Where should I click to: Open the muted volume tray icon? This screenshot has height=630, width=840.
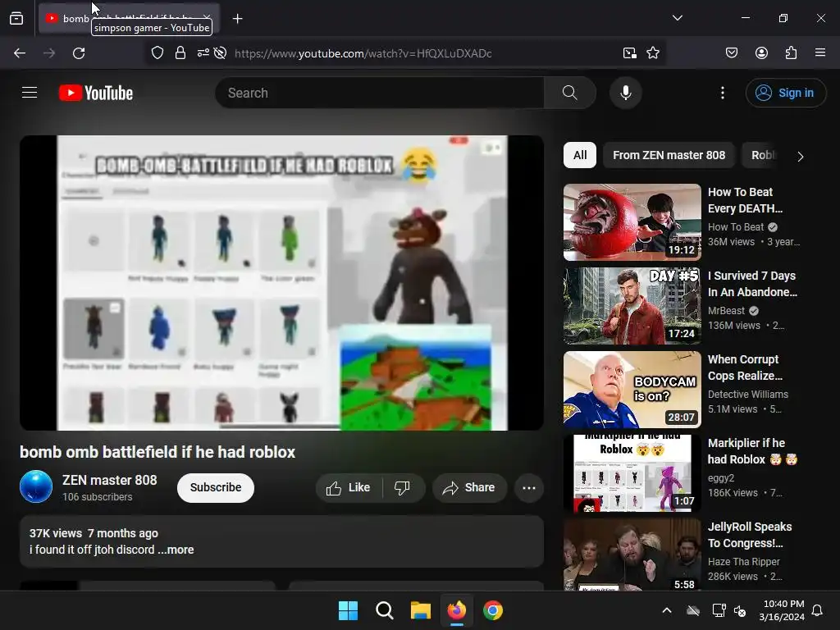(740, 610)
